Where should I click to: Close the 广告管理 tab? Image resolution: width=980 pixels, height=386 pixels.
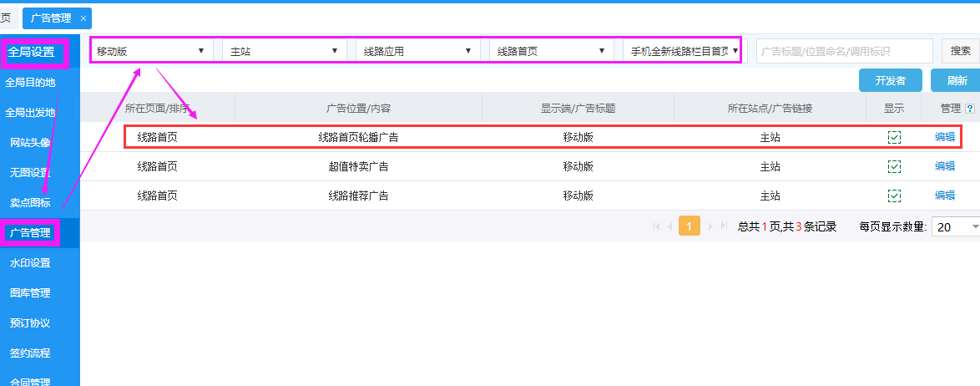pyautogui.click(x=83, y=18)
